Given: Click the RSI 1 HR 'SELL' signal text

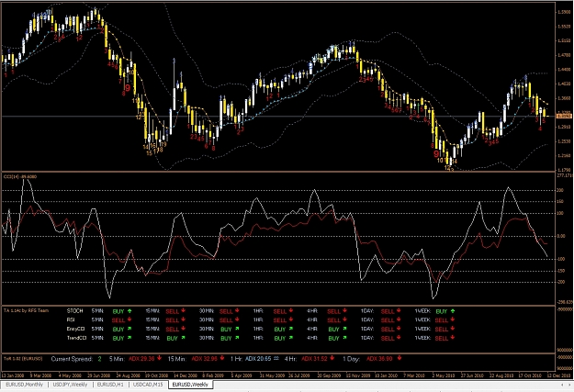Looking at the screenshot, I should (280, 320).
